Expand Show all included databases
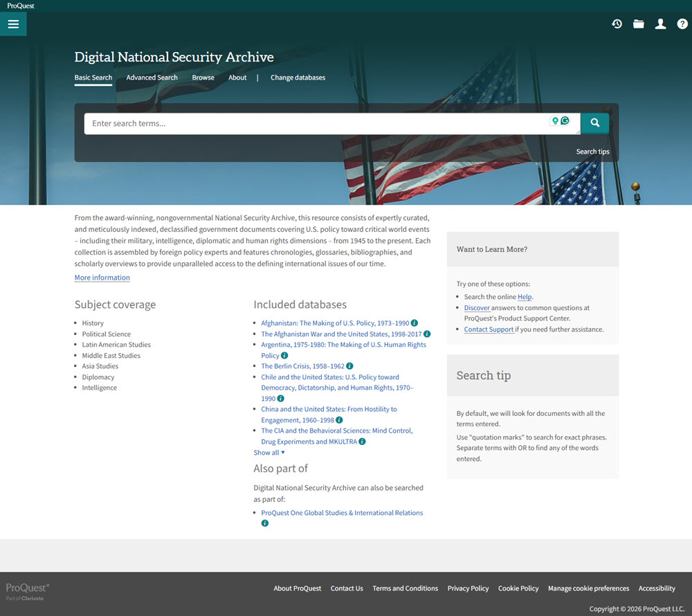692x616 pixels. (x=268, y=453)
